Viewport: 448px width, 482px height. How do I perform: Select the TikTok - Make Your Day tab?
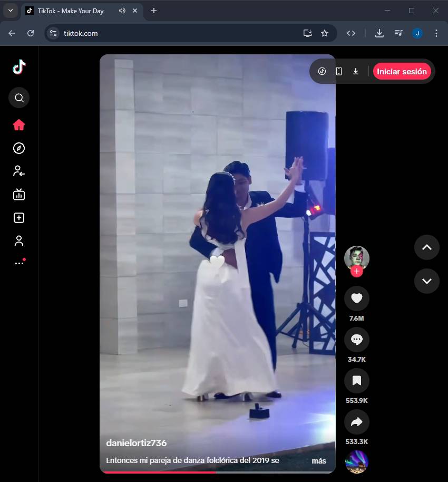click(x=70, y=11)
